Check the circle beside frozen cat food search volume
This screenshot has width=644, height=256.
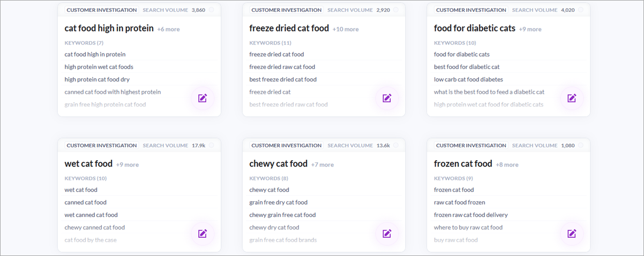581,145
